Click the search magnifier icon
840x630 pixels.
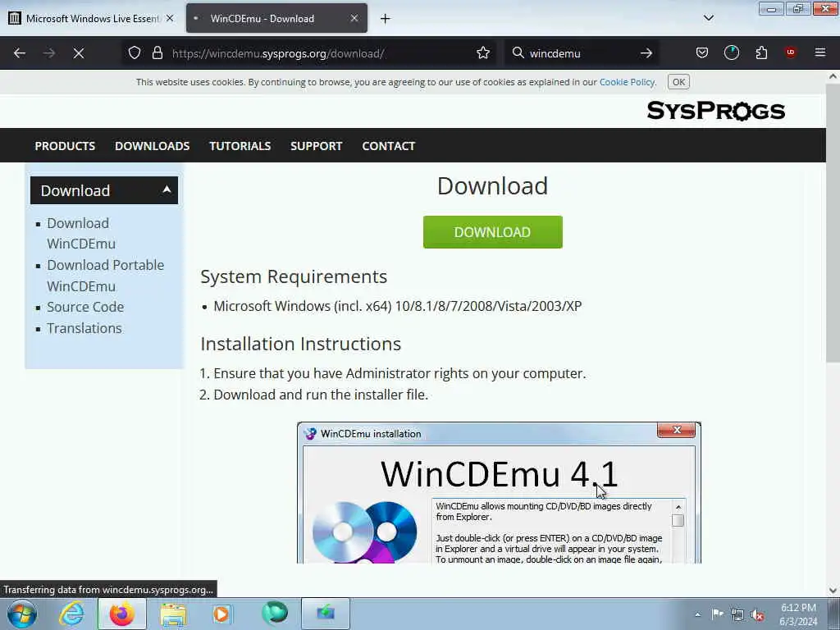coord(518,53)
